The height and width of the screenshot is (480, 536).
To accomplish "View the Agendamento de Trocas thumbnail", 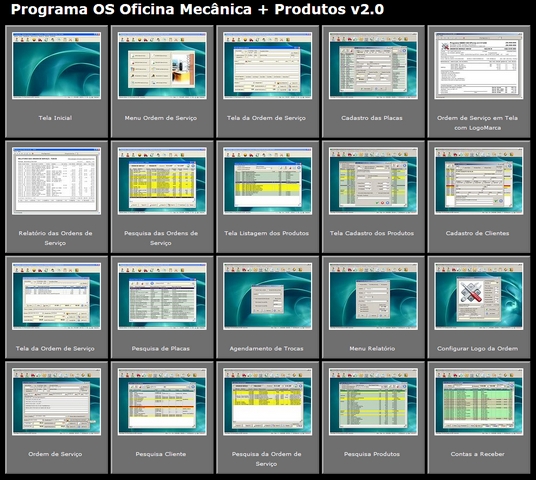I will [268, 296].
